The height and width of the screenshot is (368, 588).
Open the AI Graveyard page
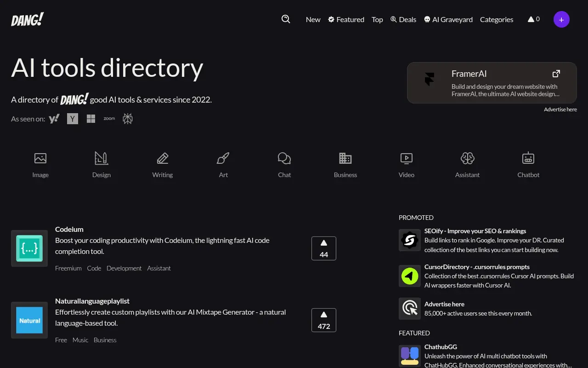[x=448, y=19]
